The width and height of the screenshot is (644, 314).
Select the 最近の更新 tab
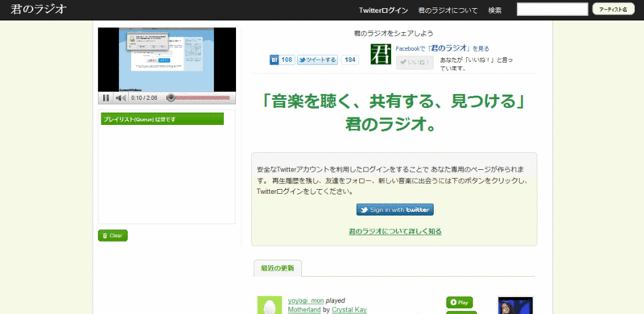pos(278,268)
